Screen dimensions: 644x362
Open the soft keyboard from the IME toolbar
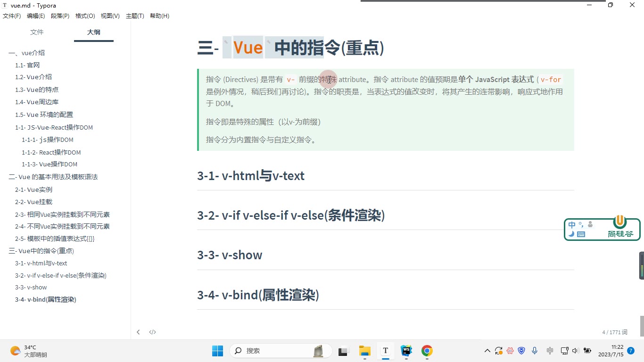point(581,234)
